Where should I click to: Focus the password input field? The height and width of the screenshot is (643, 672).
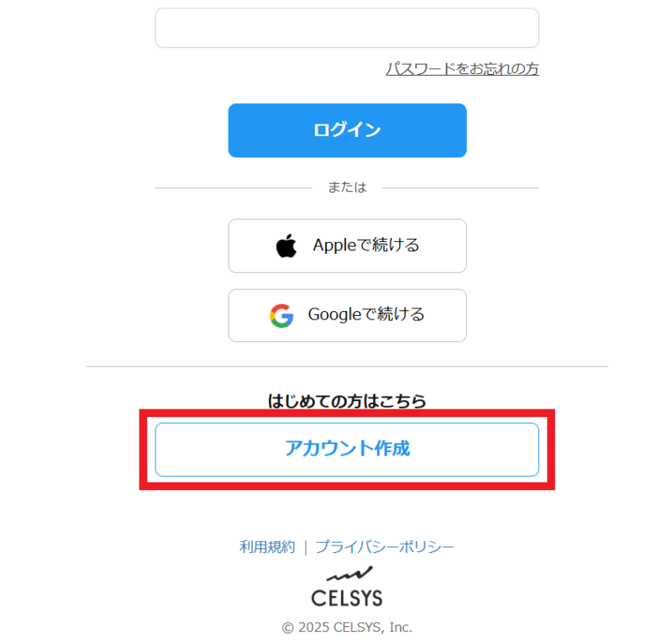(x=347, y=28)
